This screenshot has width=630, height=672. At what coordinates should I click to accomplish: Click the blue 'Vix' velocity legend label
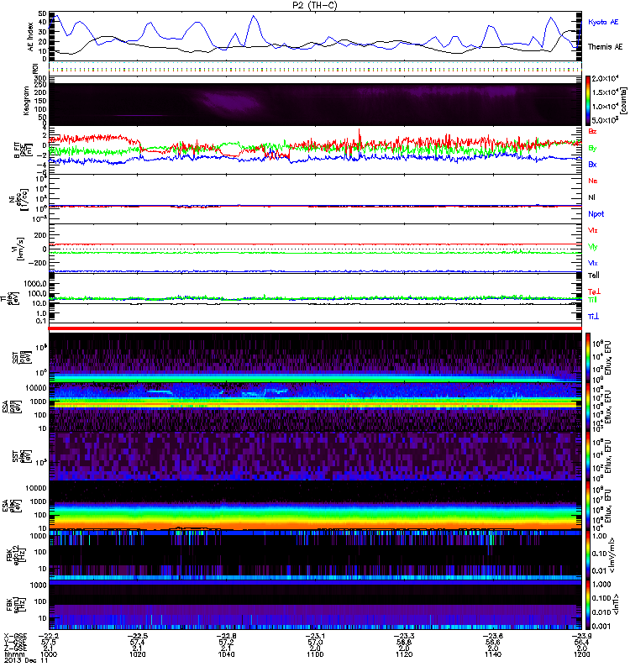coord(593,263)
